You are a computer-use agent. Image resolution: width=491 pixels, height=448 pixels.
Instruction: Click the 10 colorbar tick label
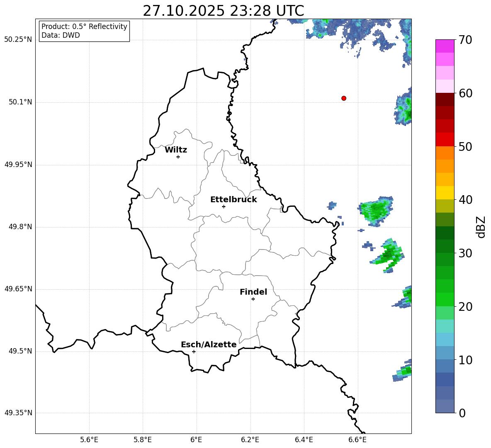(x=465, y=360)
